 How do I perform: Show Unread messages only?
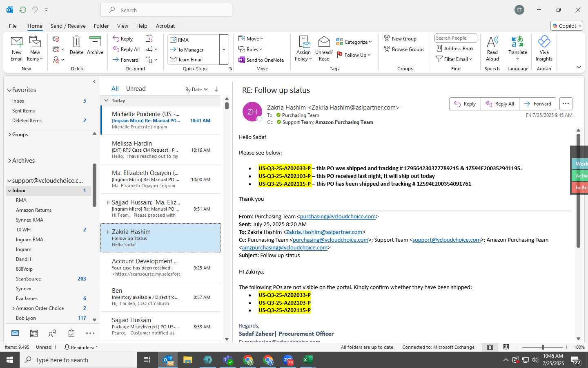click(136, 89)
